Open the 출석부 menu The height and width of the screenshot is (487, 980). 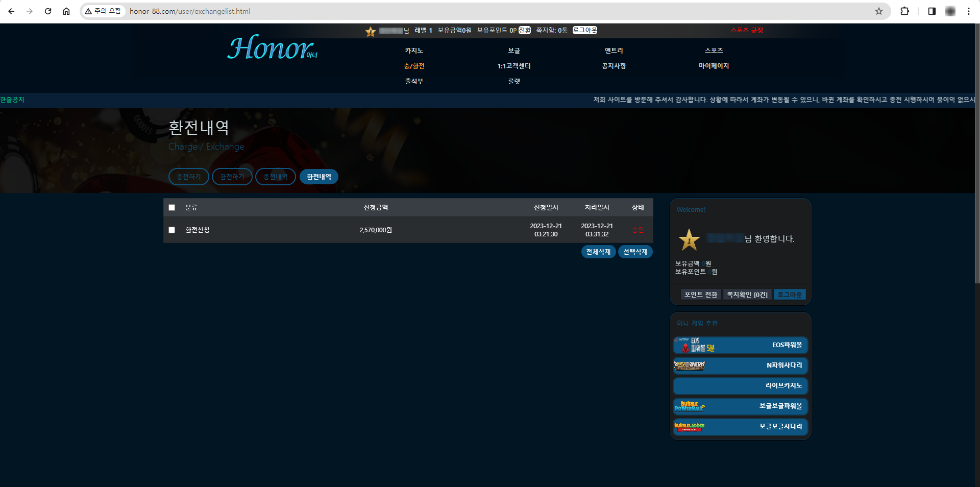click(x=414, y=81)
